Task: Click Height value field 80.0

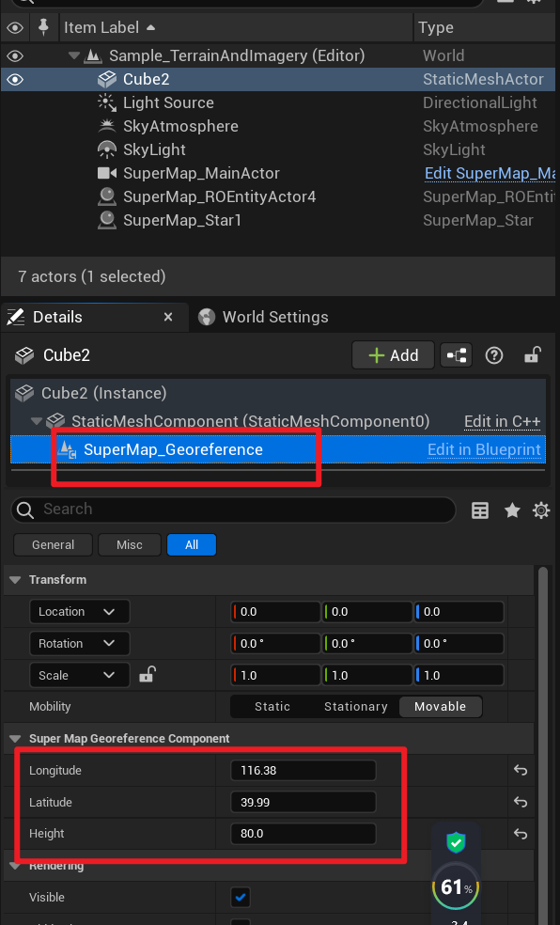Action: pos(303,834)
